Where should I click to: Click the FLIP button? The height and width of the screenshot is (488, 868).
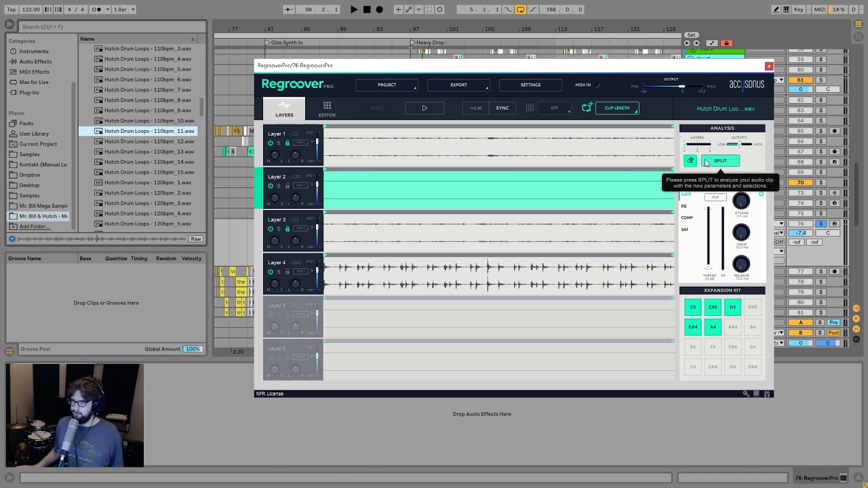pos(715,197)
